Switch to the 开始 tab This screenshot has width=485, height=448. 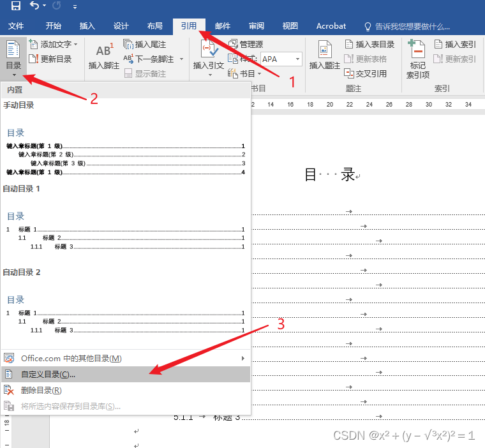pyautogui.click(x=53, y=26)
